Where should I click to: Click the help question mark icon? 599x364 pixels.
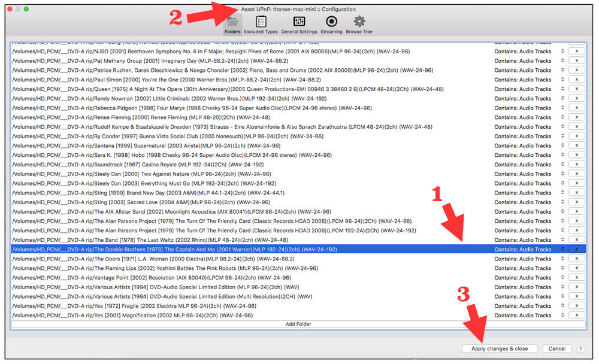580,348
